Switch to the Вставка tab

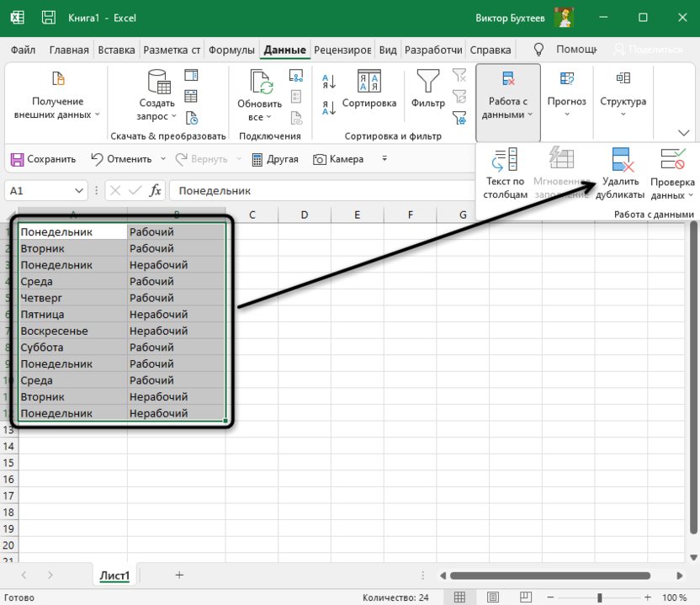(116, 50)
